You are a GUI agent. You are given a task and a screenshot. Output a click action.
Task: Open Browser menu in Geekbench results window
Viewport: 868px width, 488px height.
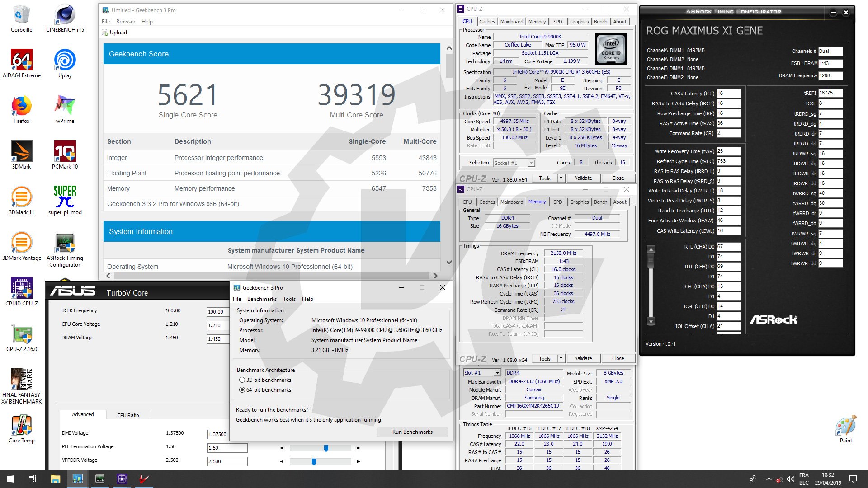click(126, 22)
